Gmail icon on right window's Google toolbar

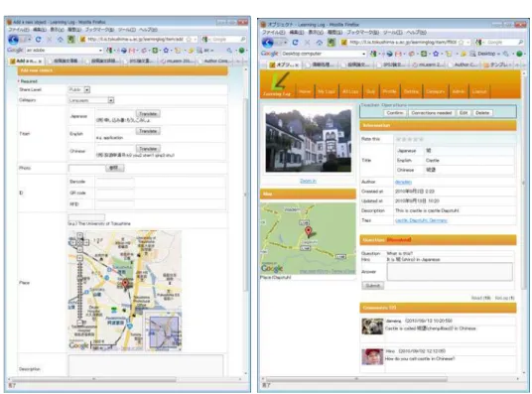[398, 54]
